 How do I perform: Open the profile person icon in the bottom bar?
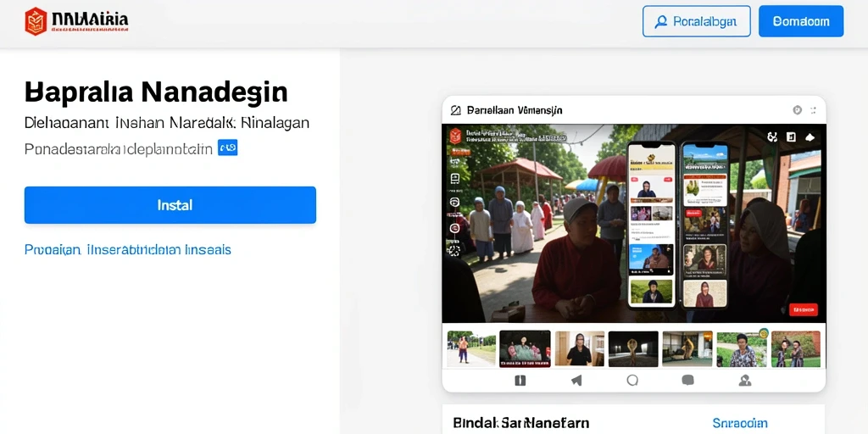tap(745, 381)
